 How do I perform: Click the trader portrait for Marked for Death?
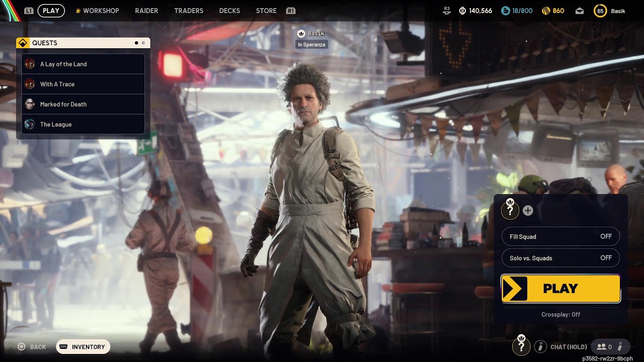coord(30,104)
